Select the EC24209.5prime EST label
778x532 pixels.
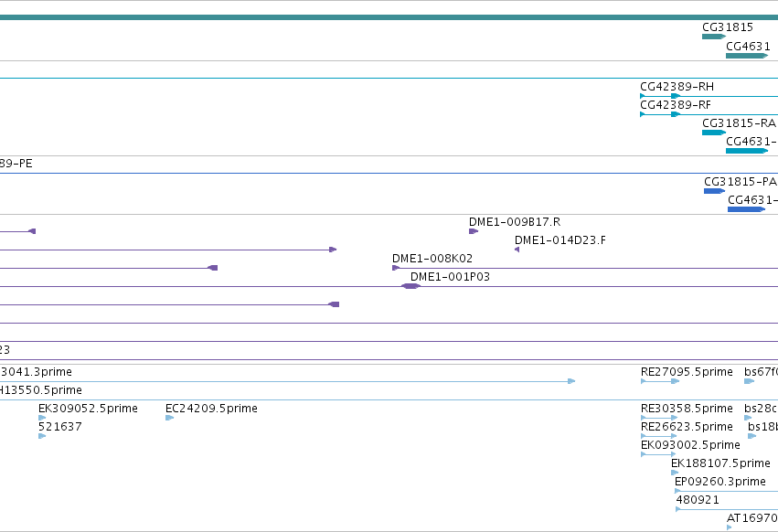[x=211, y=409]
